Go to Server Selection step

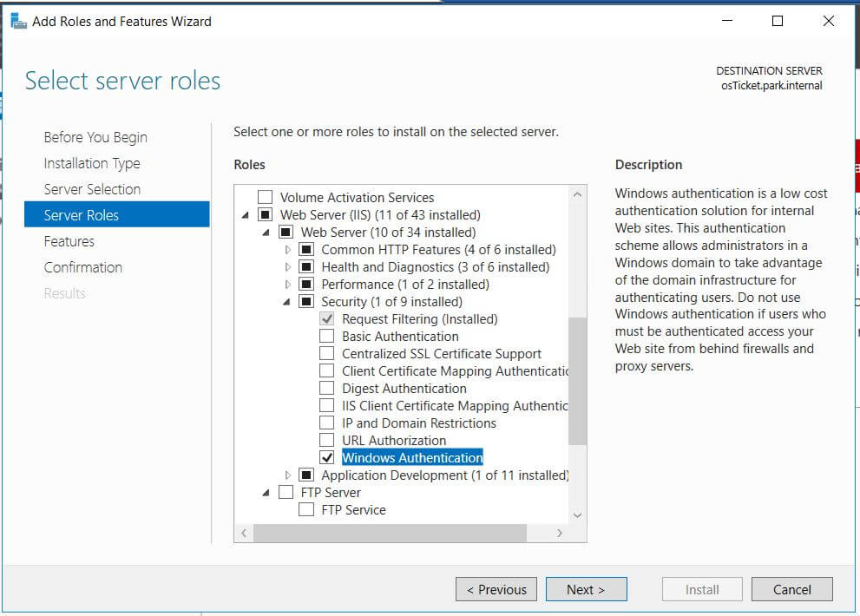[92, 189]
